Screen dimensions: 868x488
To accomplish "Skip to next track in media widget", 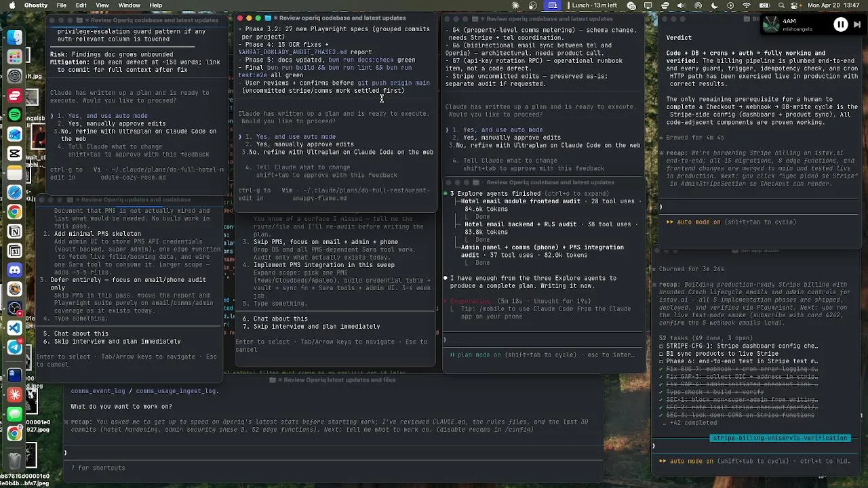I will (x=856, y=25).
